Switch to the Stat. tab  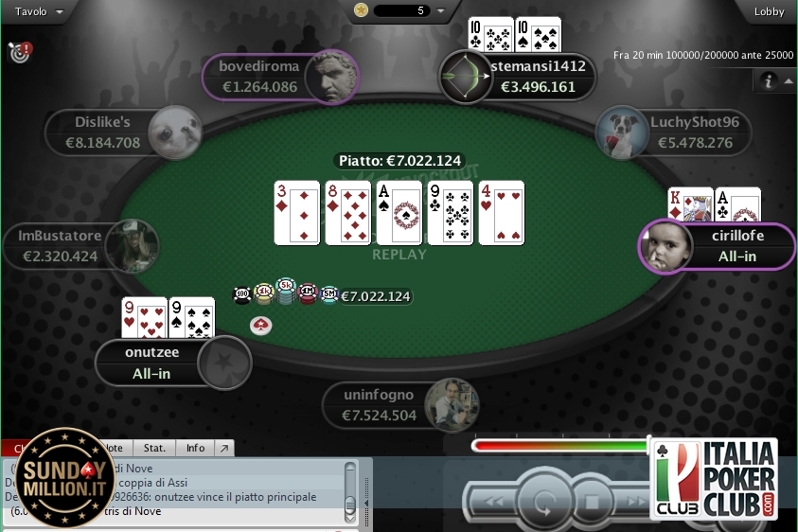(x=154, y=448)
